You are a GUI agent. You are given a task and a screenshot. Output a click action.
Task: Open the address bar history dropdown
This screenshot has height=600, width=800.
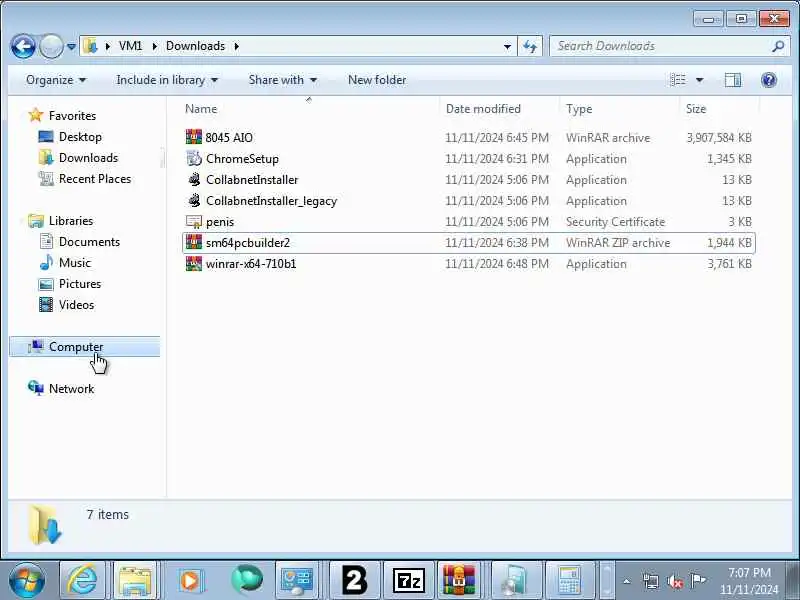(507, 46)
